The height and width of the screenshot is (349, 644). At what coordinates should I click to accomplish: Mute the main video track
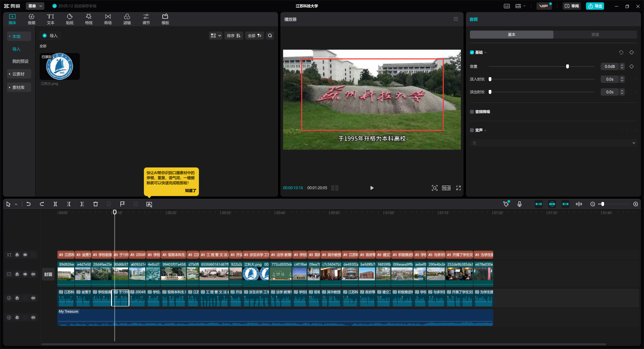tap(33, 274)
